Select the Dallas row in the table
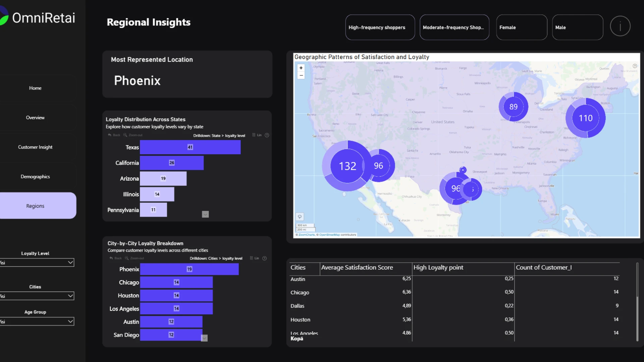This screenshot has height=362, width=644. coord(454,306)
